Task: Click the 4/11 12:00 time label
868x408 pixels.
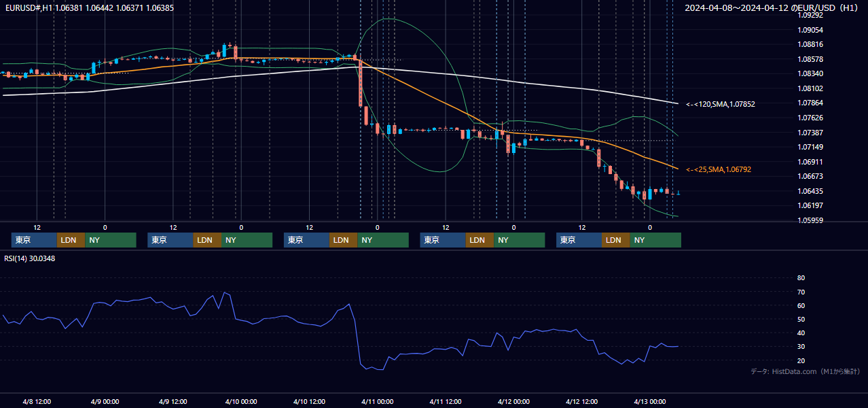Action: coord(446,401)
